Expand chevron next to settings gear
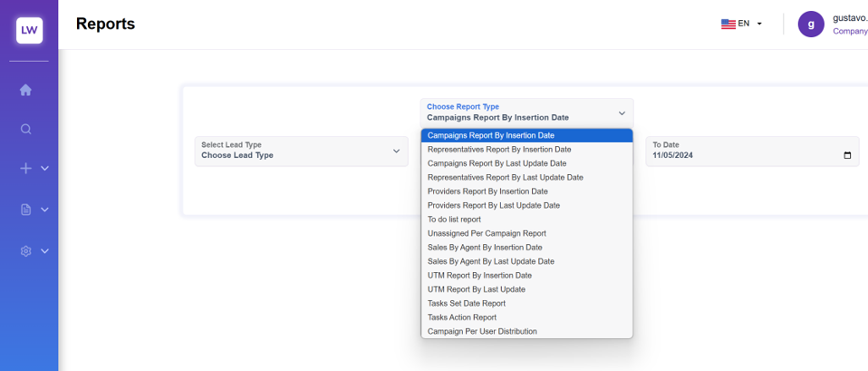This screenshot has width=868, height=371. [44, 251]
